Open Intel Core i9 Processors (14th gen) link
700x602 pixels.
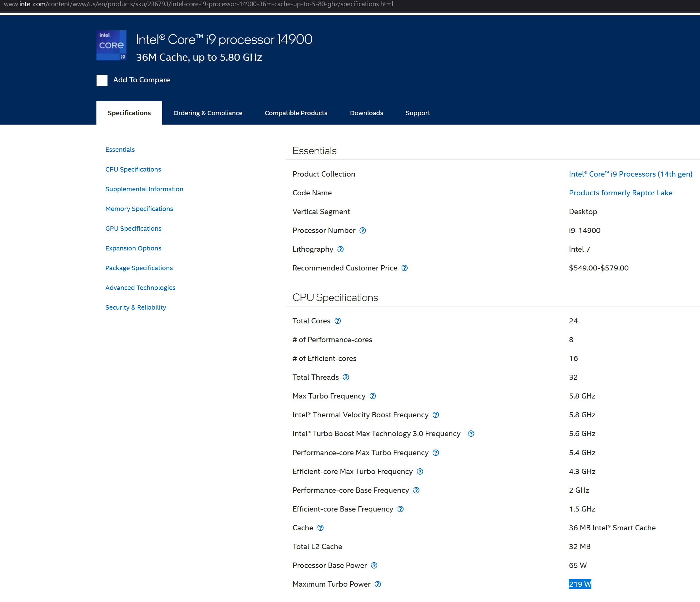click(631, 174)
